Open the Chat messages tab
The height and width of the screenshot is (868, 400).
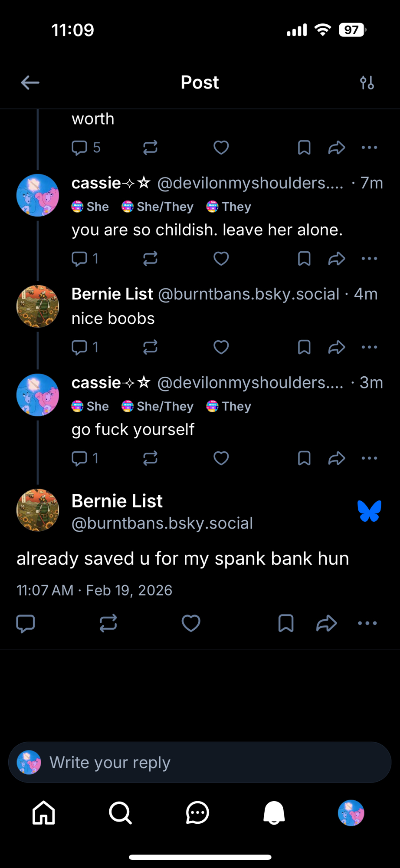click(197, 813)
